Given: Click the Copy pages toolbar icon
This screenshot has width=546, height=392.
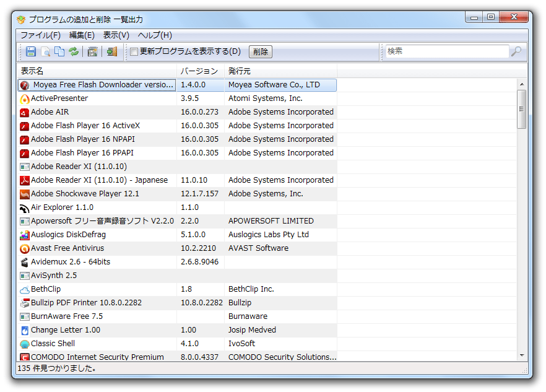Looking at the screenshot, I should [59, 51].
